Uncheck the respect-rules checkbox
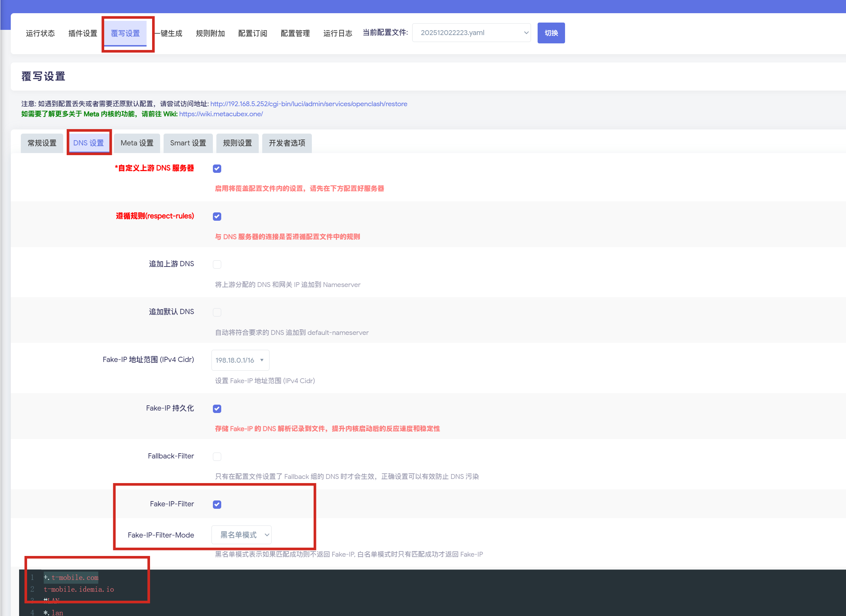 point(217,217)
